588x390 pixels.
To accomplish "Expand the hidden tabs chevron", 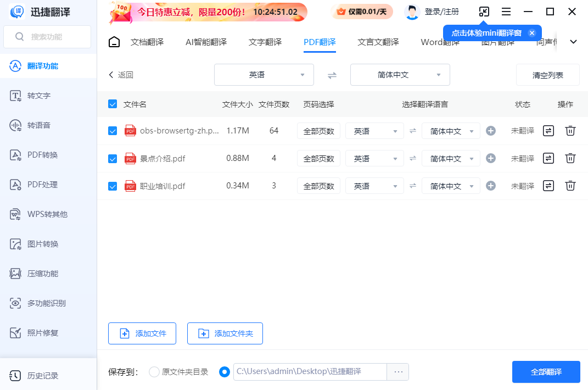I will [x=574, y=42].
